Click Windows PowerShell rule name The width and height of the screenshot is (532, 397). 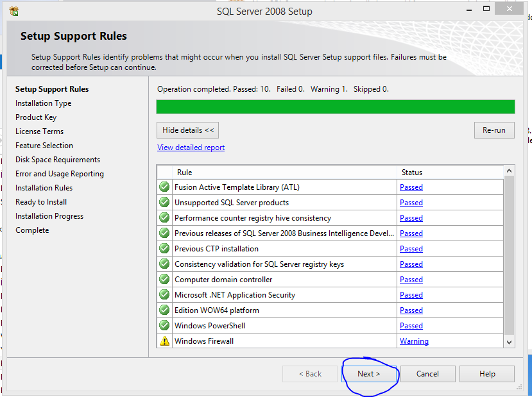coord(210,326)
